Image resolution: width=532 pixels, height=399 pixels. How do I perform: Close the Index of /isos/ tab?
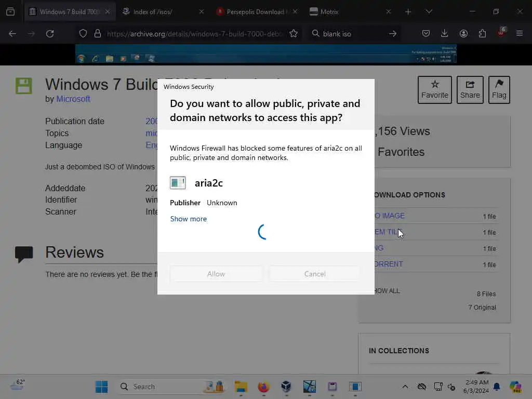201,11
